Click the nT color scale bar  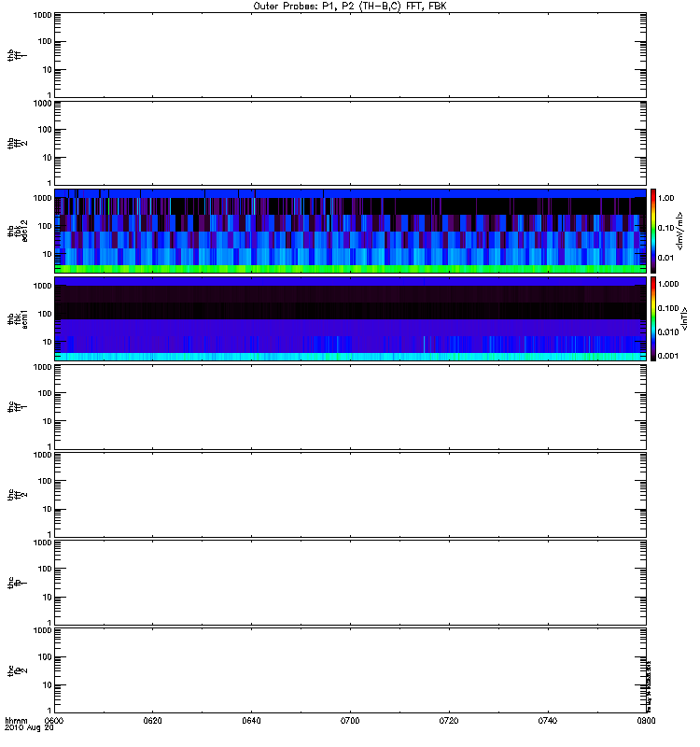[x=653, y=318]
